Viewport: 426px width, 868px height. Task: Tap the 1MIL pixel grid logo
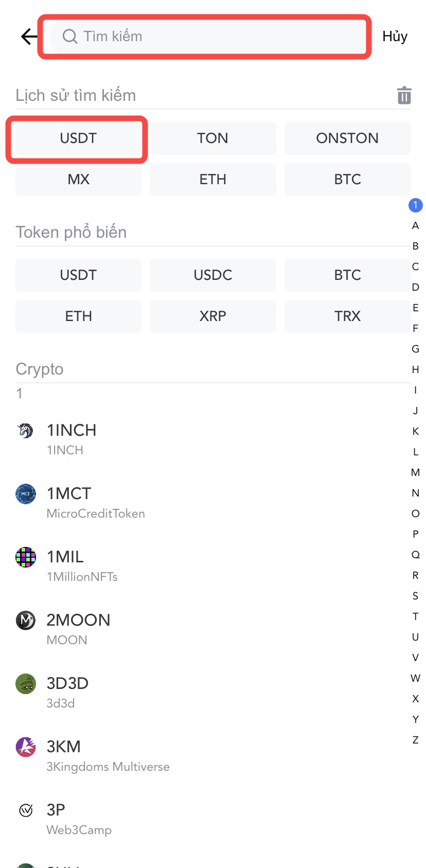pos(25,557)
